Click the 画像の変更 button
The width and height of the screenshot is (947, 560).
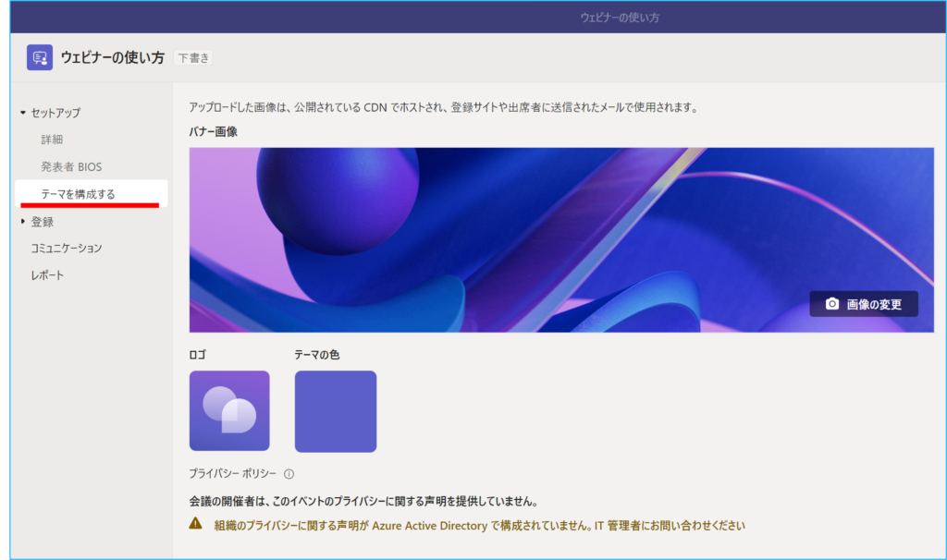pyautogui.click(x=864, y=304)
